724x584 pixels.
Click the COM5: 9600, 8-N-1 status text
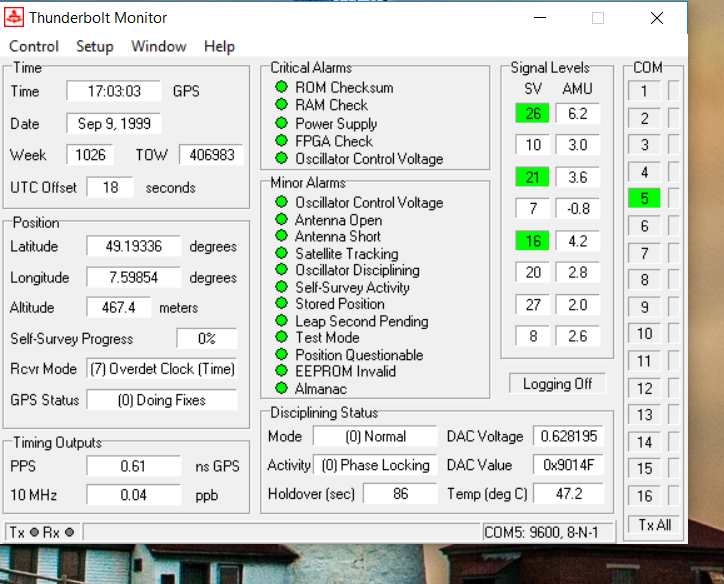[x=541, y=533]
